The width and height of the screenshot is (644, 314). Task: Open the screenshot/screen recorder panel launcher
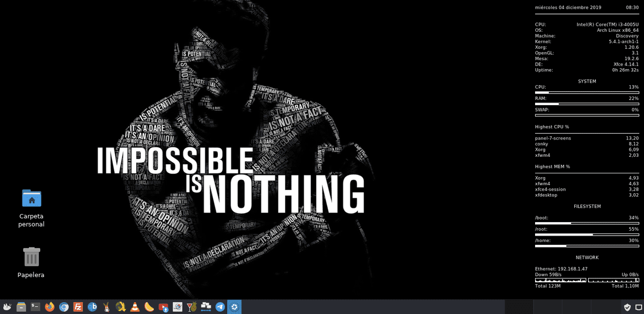point(178,307)
